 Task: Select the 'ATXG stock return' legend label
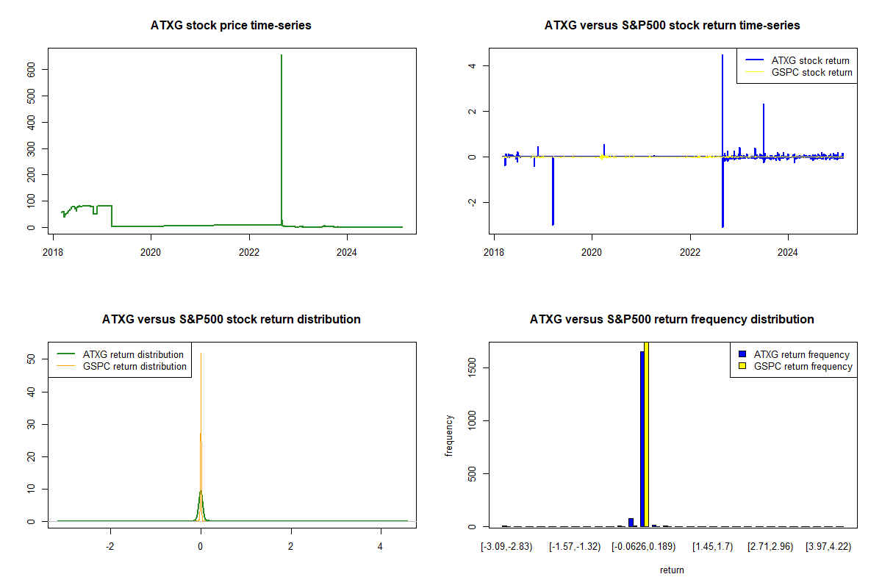pyautogui.click(x=810, y=60)
